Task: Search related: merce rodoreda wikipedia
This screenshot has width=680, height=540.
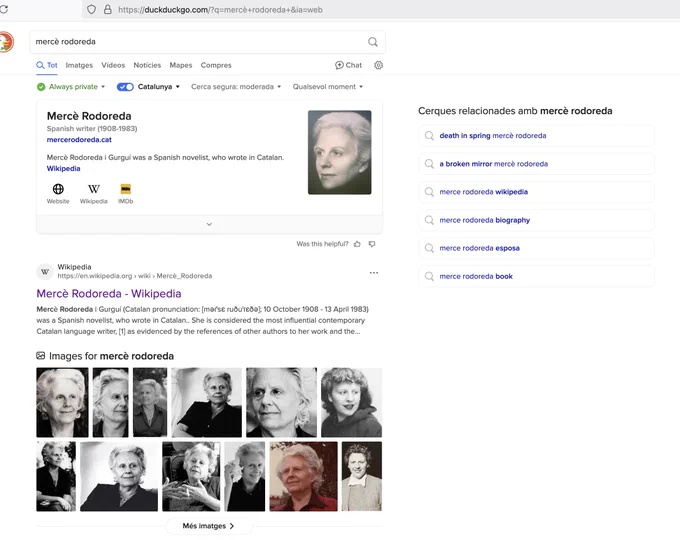Action: (536, 192)
